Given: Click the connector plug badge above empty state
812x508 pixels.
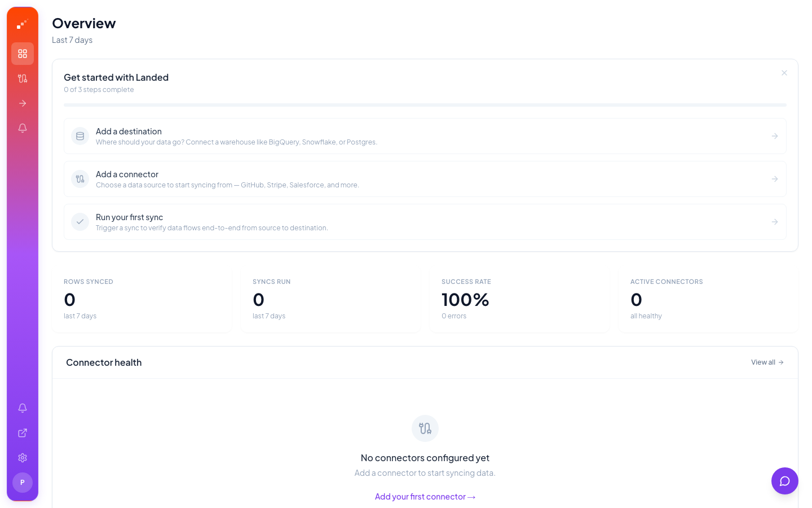Looking at the screenshot, I should 425,428.
